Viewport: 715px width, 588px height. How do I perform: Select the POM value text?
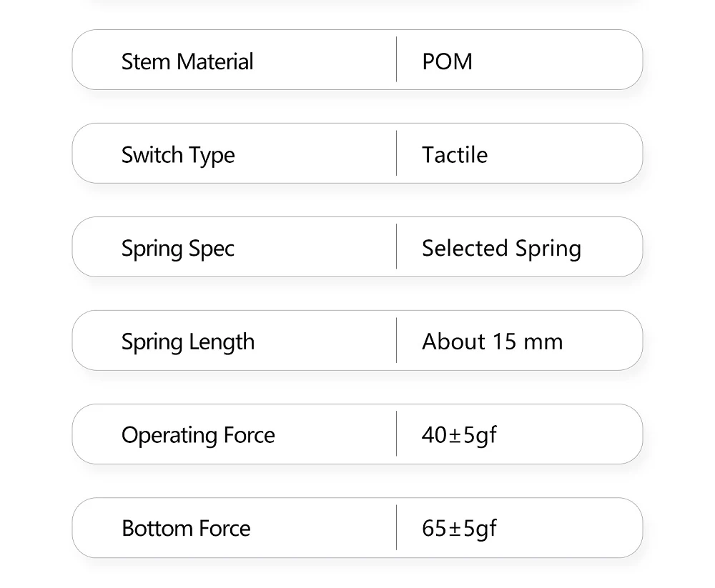pos(447,61)
